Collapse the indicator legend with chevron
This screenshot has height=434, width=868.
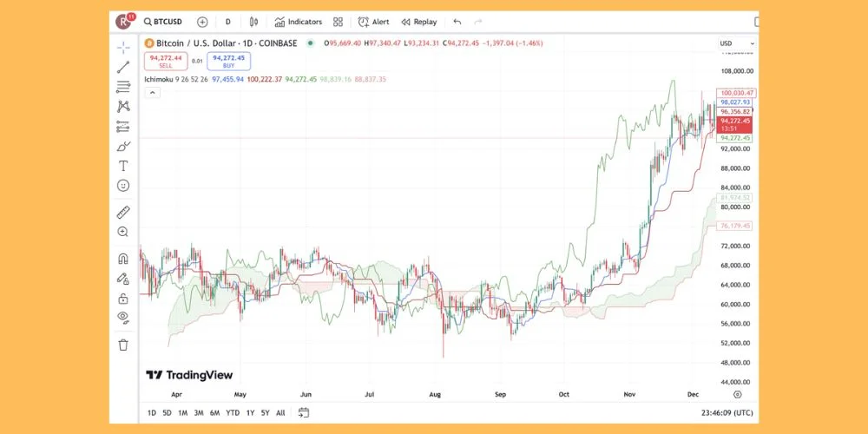coord(151,92)
